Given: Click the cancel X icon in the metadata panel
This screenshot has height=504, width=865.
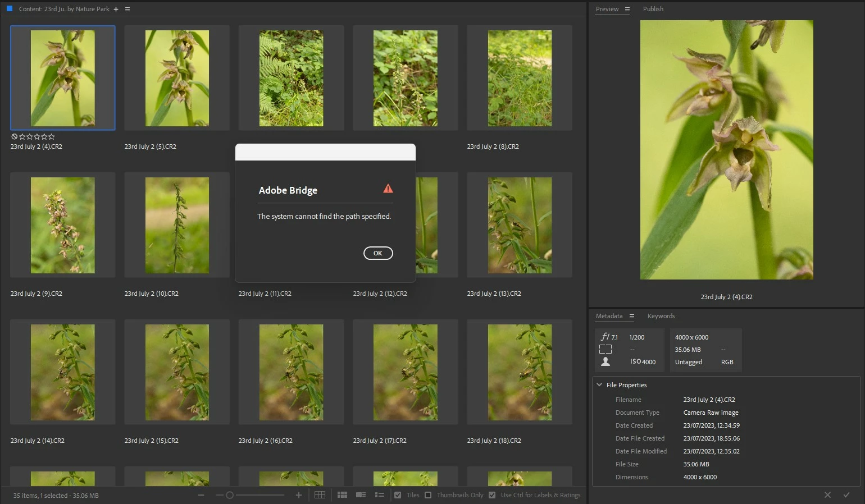Looking at the screenshot, I should click(x=827, y=494).
